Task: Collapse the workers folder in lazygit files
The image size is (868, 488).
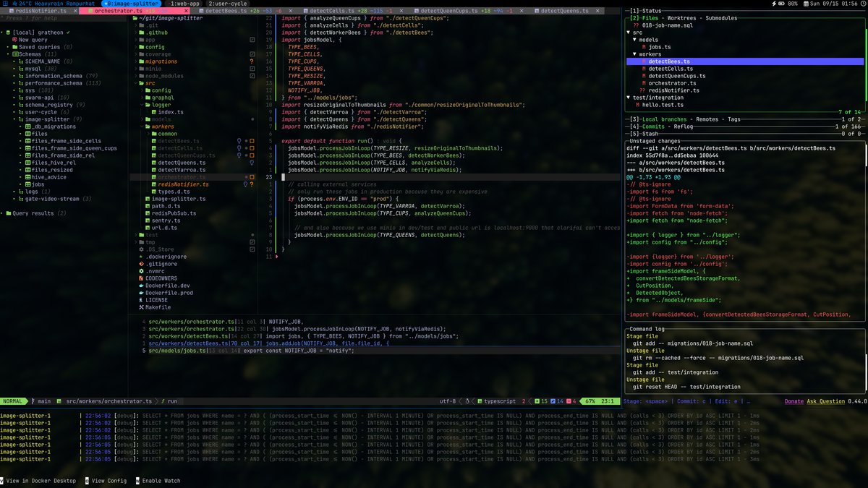Action: [x=636, y=54]
